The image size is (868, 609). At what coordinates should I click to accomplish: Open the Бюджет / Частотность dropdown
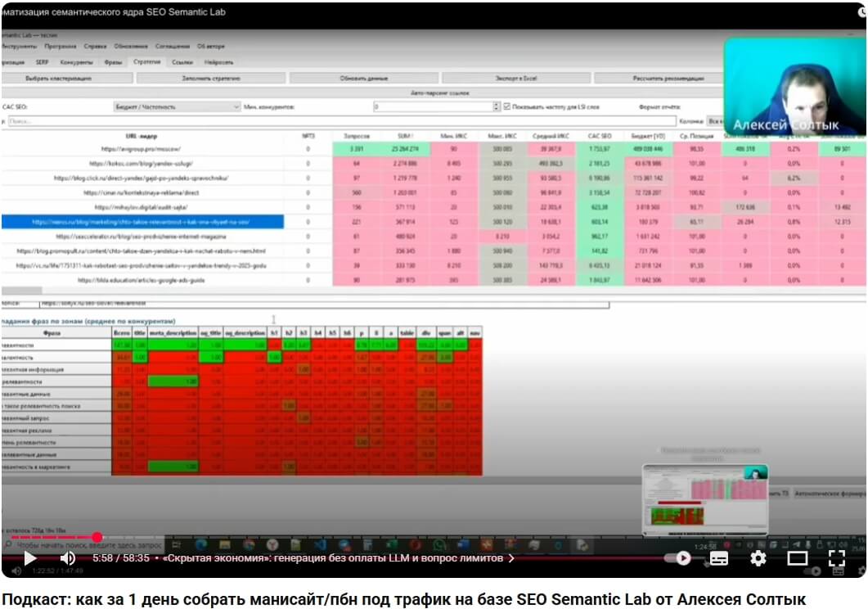[x=177, y=107]
